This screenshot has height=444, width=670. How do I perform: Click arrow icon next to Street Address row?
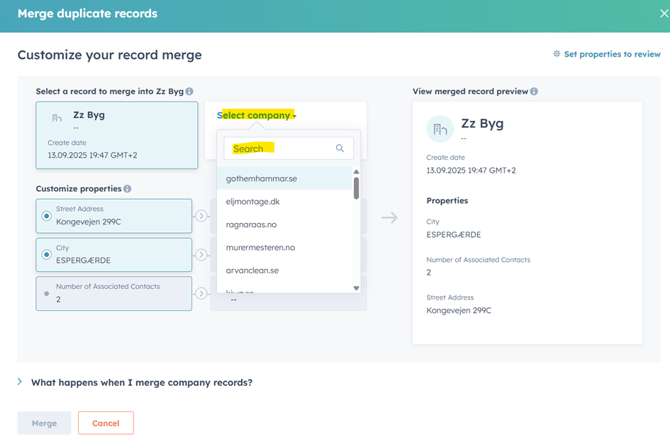(201, 215)
